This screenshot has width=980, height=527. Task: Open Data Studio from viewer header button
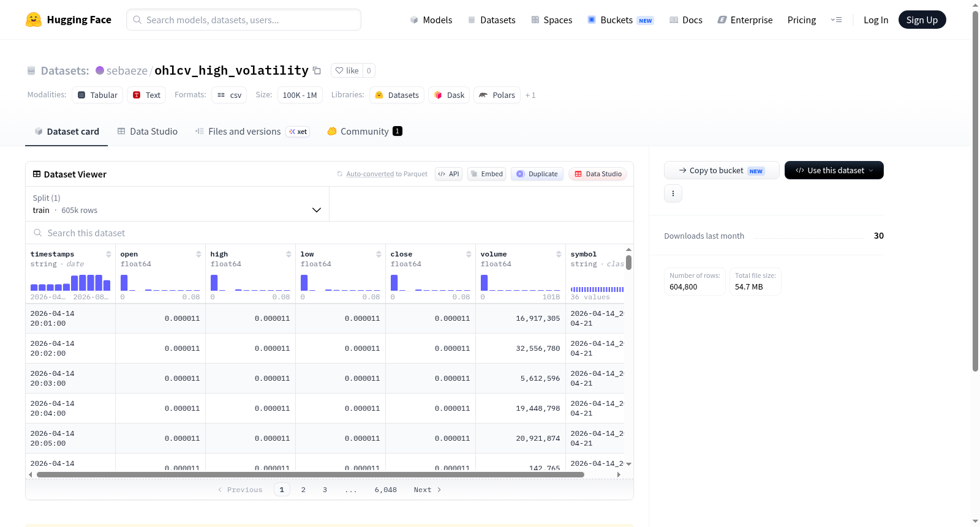coord(598,174)
